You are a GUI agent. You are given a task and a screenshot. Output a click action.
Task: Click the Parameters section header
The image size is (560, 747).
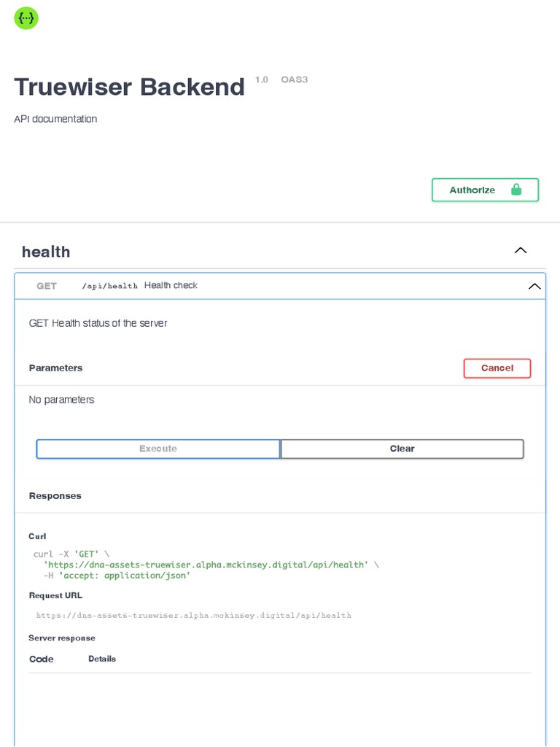(55, 368)
